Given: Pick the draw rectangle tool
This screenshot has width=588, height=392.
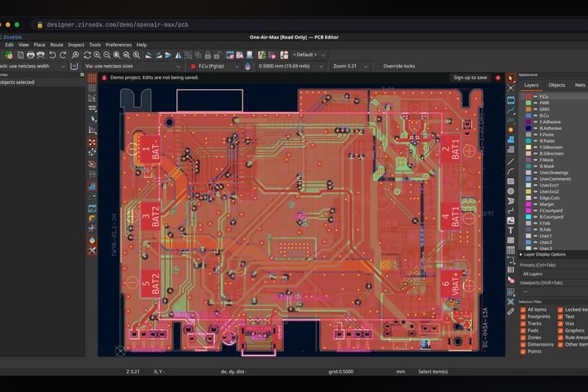Looking at the screenshot, I should click(x=510, y=182).
